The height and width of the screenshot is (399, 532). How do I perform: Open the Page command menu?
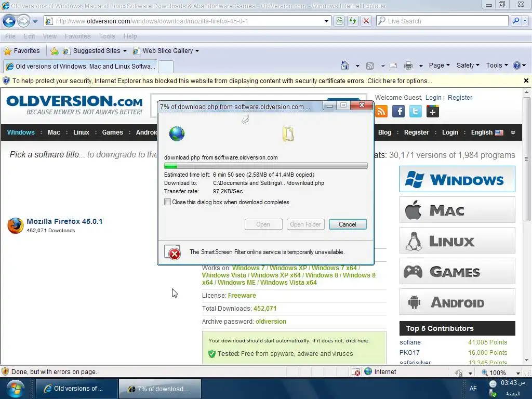(x=440, y=65)
